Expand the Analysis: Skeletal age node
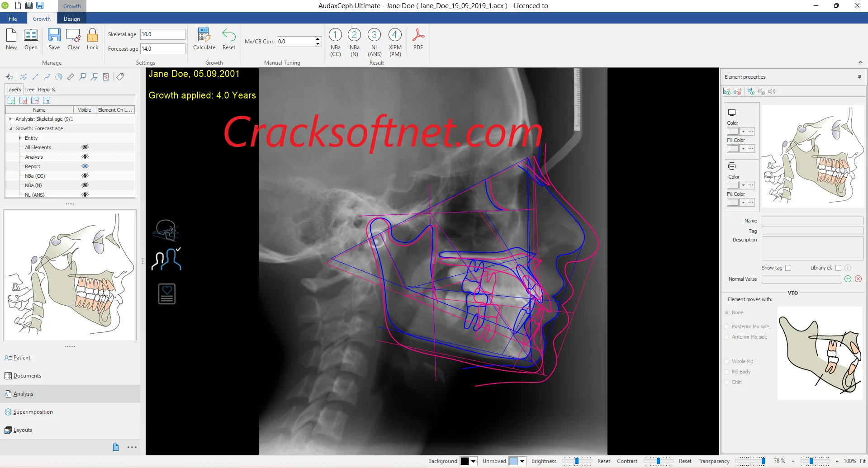Viewport: 868px width, 468px height. pos(10,119)
